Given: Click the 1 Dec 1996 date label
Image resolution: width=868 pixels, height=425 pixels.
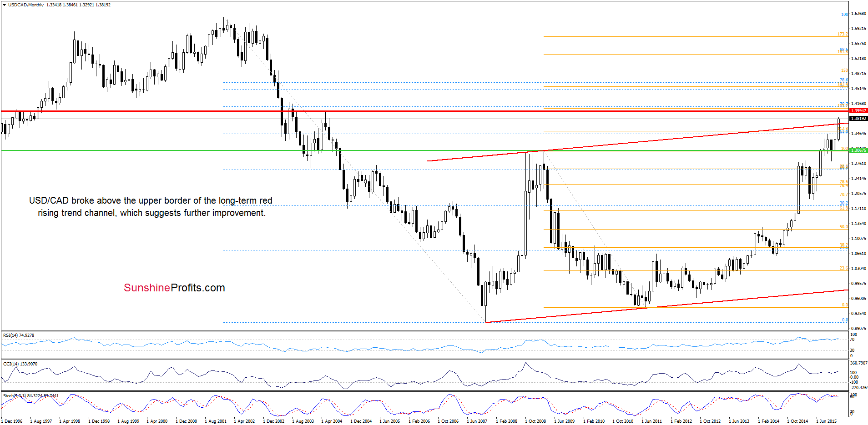Looking at the screenshot, I should pyautogui.click(x=12, y=421).
